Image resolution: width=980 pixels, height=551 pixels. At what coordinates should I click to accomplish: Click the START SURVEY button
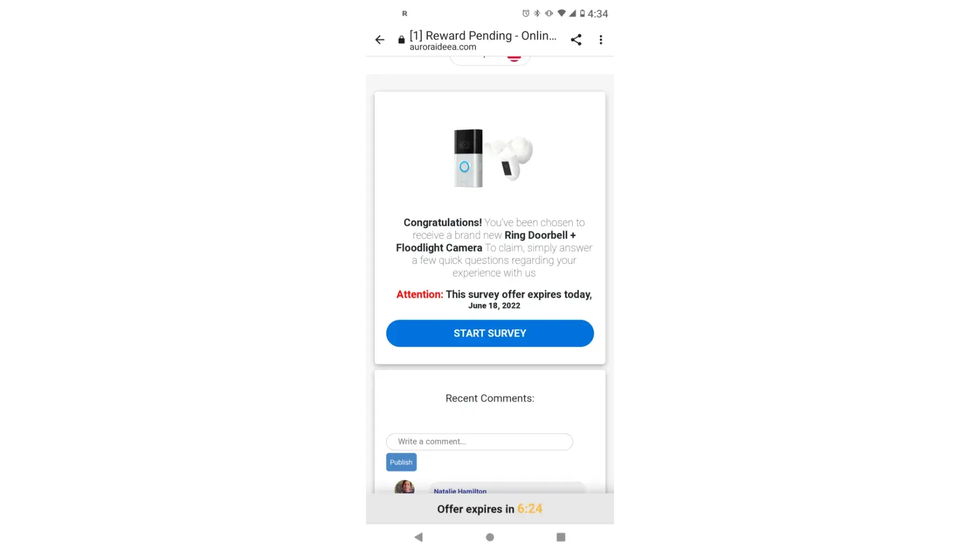pyautogui.click(x=490, y=333)
